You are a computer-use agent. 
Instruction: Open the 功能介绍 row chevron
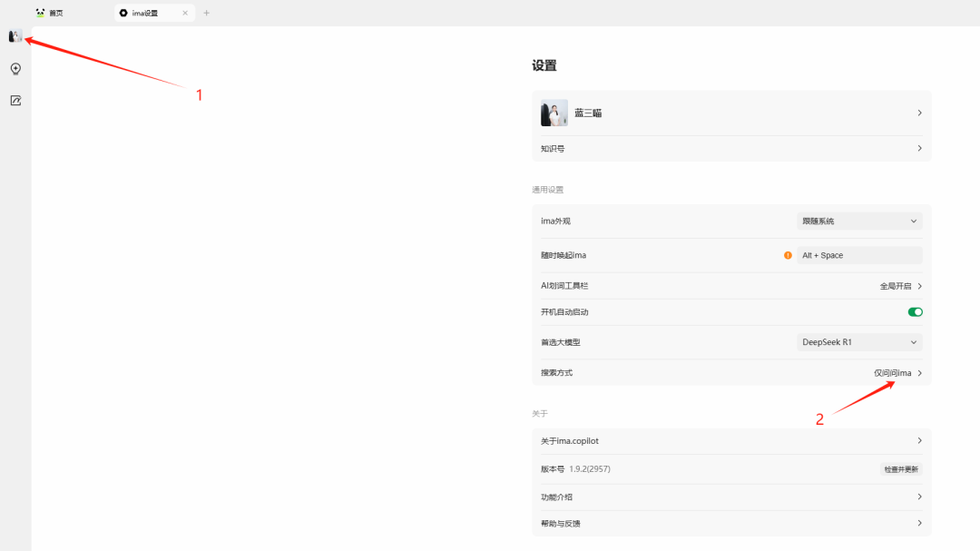coord(919,497)
